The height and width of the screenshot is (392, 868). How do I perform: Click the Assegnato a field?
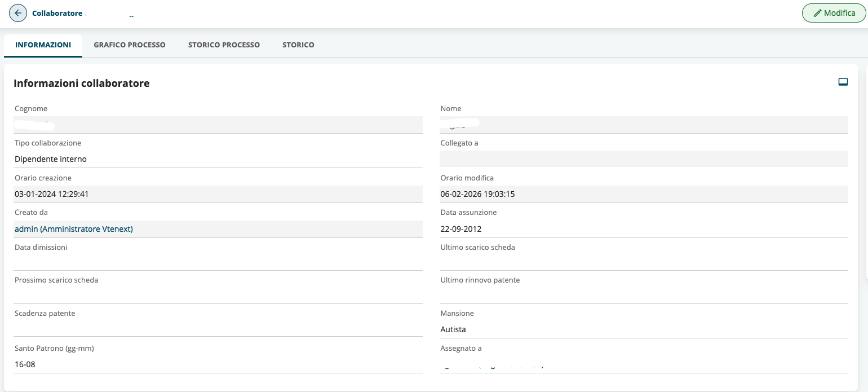644,364
